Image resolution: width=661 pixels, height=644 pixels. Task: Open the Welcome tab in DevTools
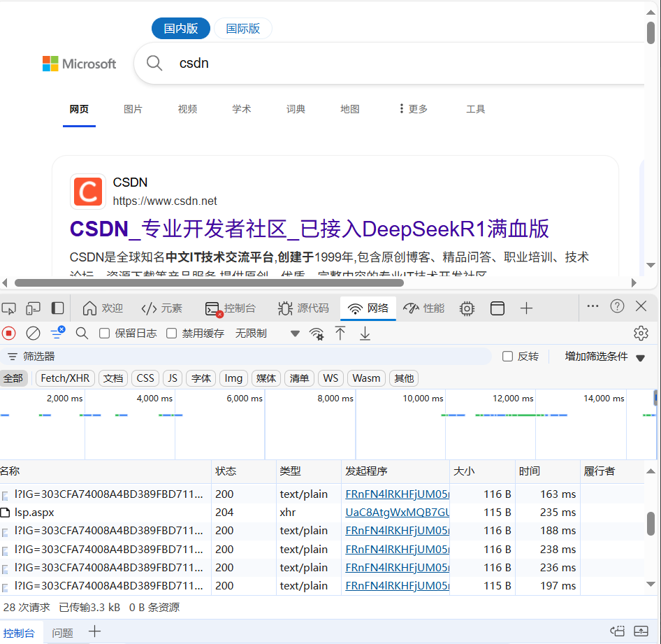pos(103,308)
